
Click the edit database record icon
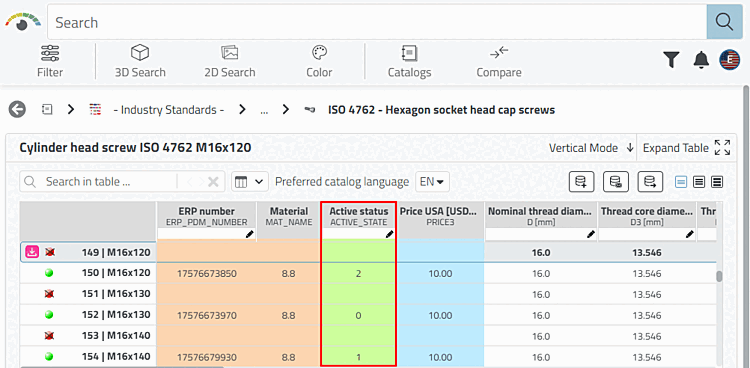point(616,182)
